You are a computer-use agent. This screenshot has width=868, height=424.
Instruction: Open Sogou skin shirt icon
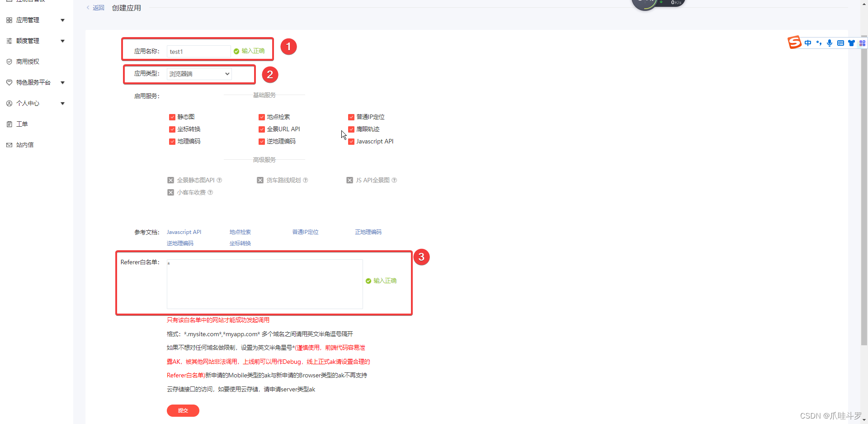851,43
